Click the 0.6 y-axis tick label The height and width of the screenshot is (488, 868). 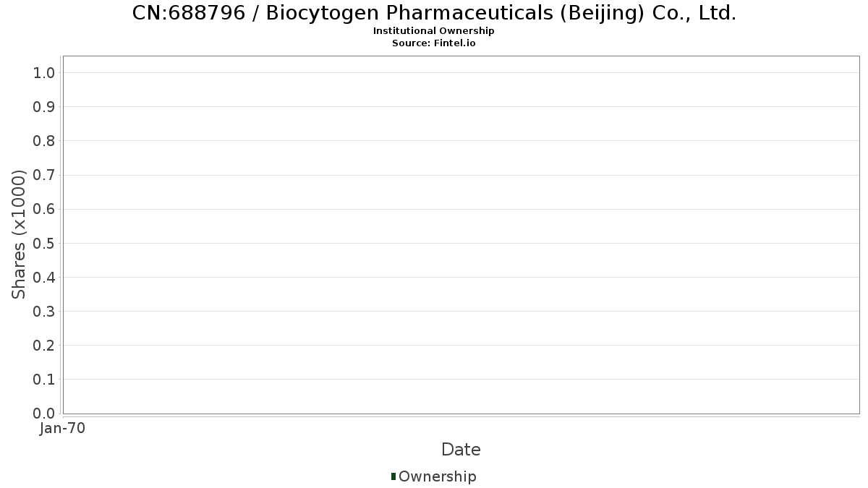pyautogui.click(x=44, y=209)
